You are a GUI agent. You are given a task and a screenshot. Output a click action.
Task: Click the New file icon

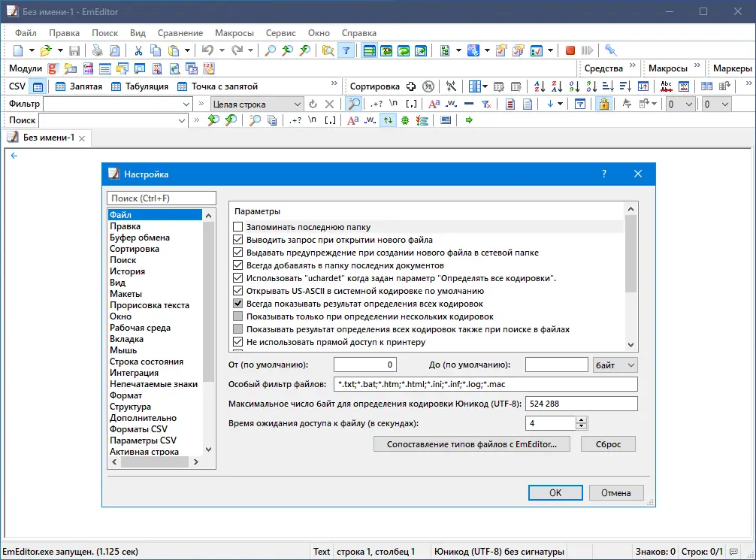(18, 50)
